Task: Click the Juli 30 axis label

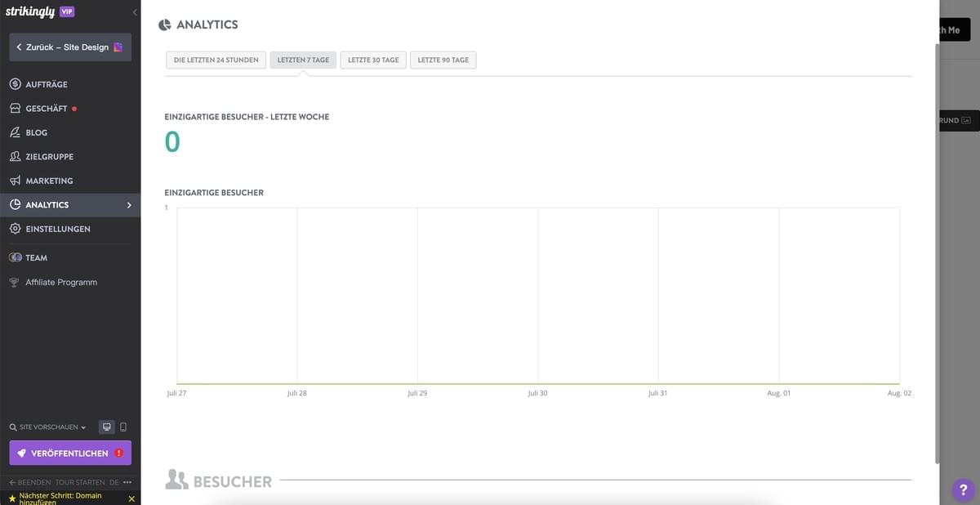Action: 537,393
